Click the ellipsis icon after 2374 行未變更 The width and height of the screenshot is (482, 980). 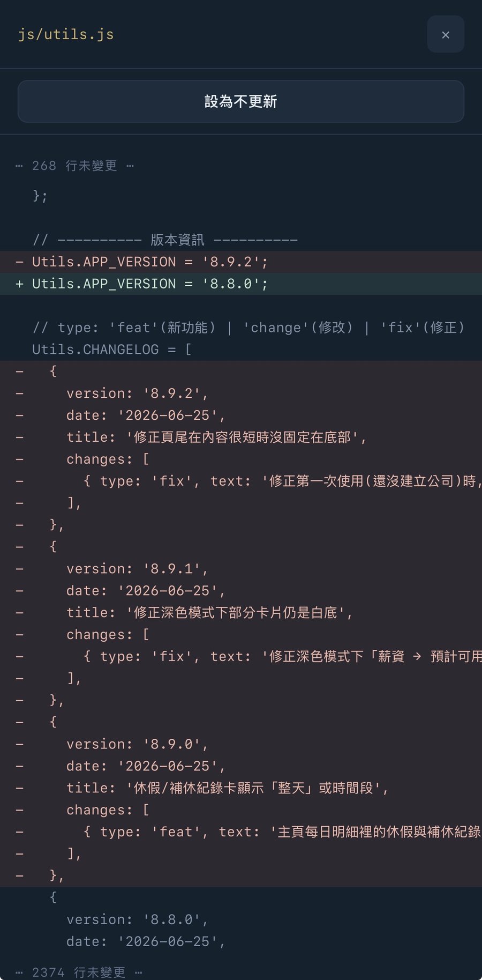(139, 972)
